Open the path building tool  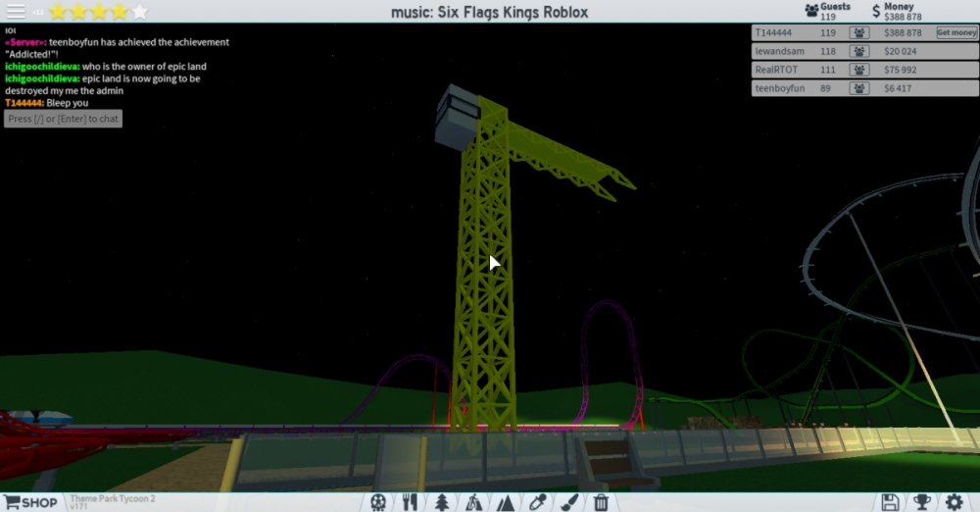coord(473,502)
